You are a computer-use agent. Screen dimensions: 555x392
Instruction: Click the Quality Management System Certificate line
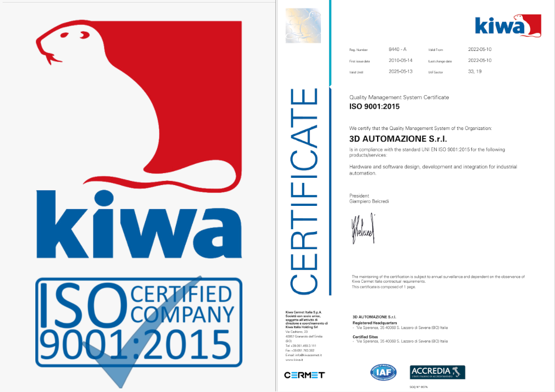point(399,97)
